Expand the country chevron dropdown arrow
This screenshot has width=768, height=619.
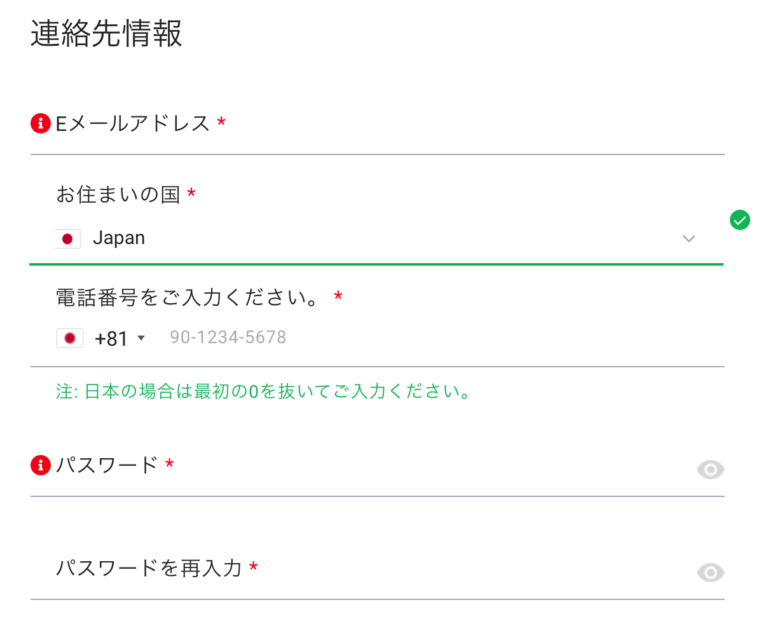point(688,238)
